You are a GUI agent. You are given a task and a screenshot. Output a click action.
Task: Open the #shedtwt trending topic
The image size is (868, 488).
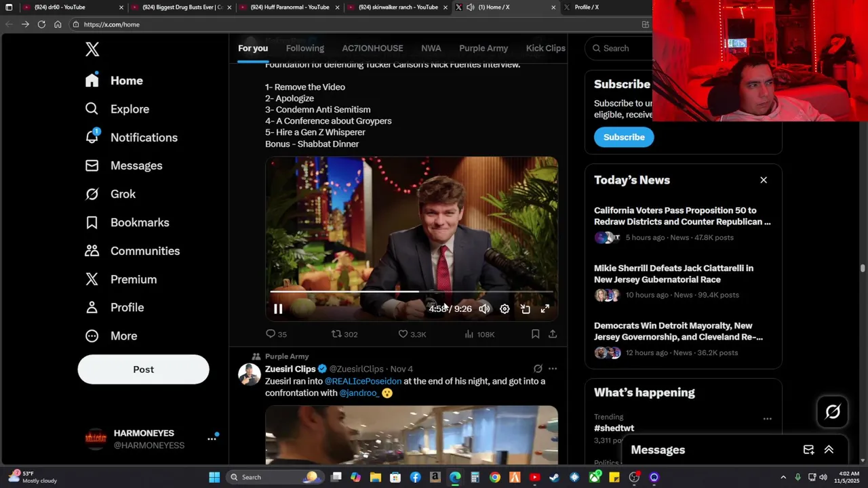614,428
